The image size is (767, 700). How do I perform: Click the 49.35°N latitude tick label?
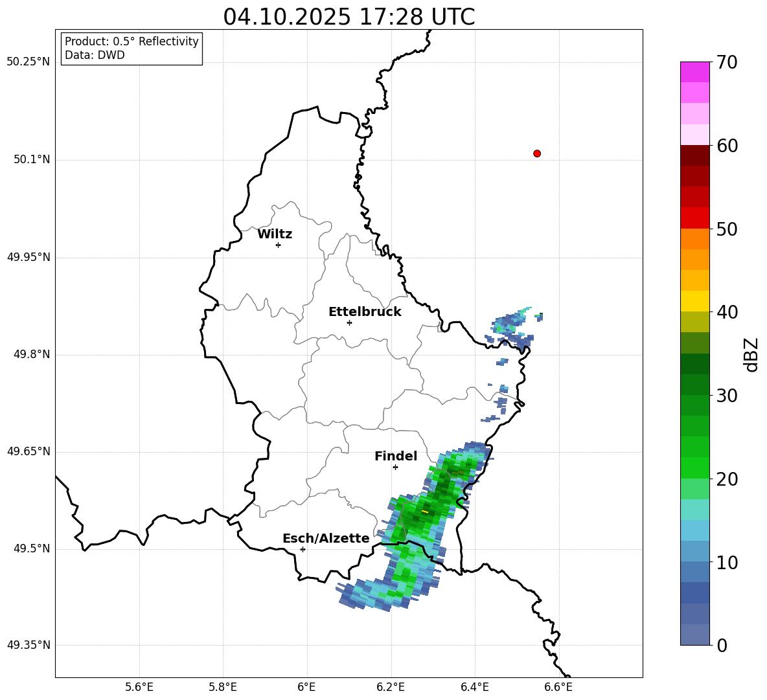(x=29, y=645)
